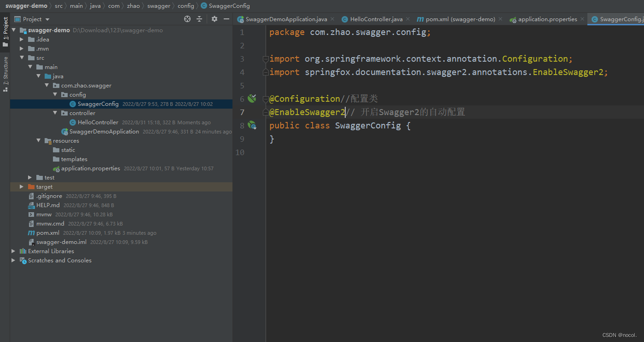Expand External Libraries node
This screenshot has width=644, height=342.
(13, 251)
